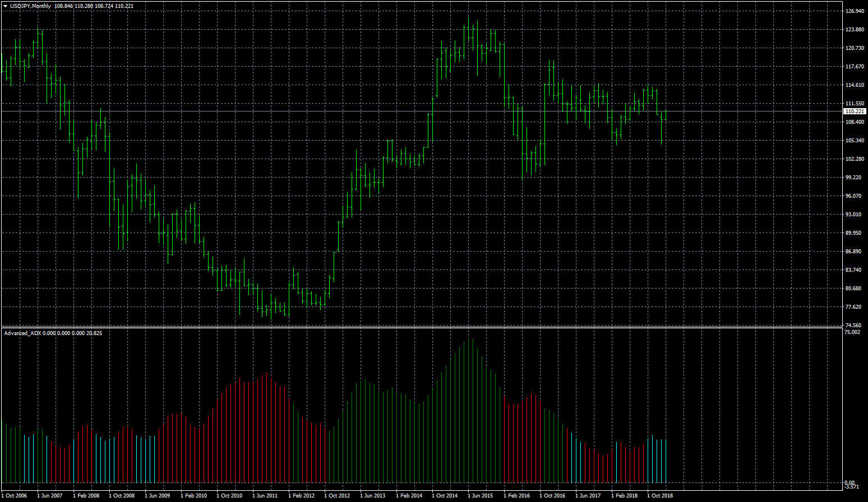Click the 1 Feb 2018 date label
The height and width of the screenshot is (502, 868).
(624, 496)
